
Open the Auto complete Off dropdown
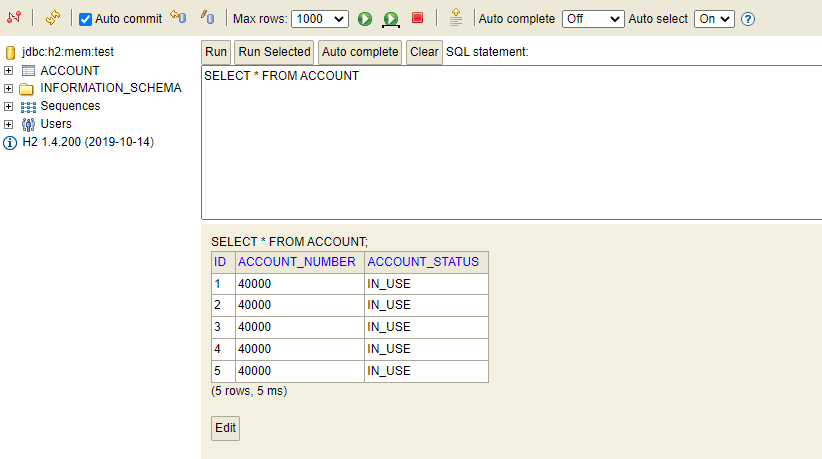point(593,19)
